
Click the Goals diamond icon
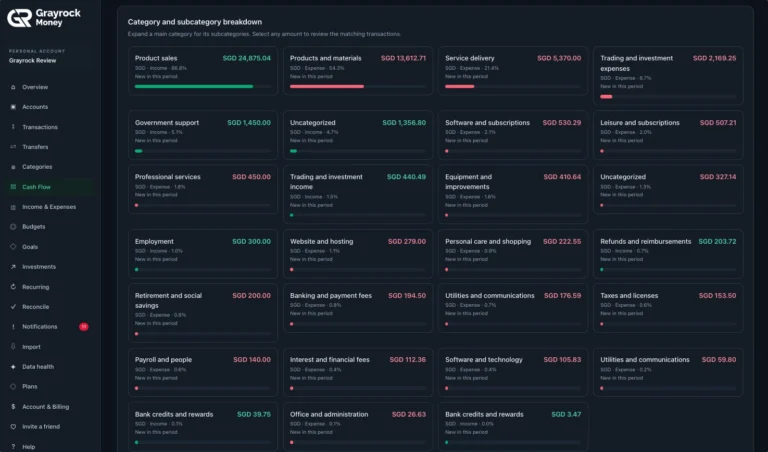tap(13, 247)
